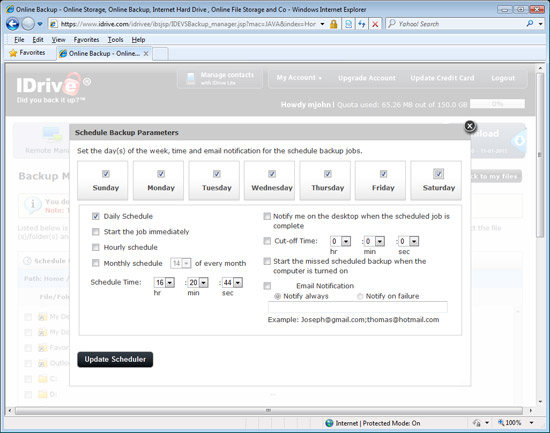Click the scroll-left arrow of horizontal scrollbar
Viewport: 550px width, 433px height.
10,410
